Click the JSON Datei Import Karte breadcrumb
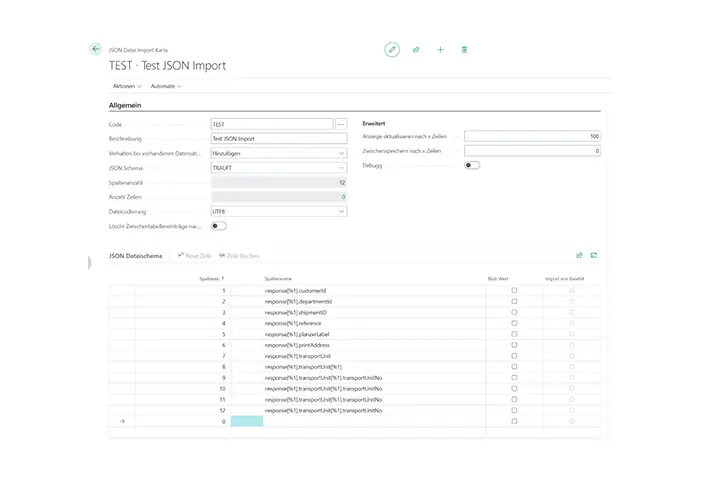 point(138,50)
